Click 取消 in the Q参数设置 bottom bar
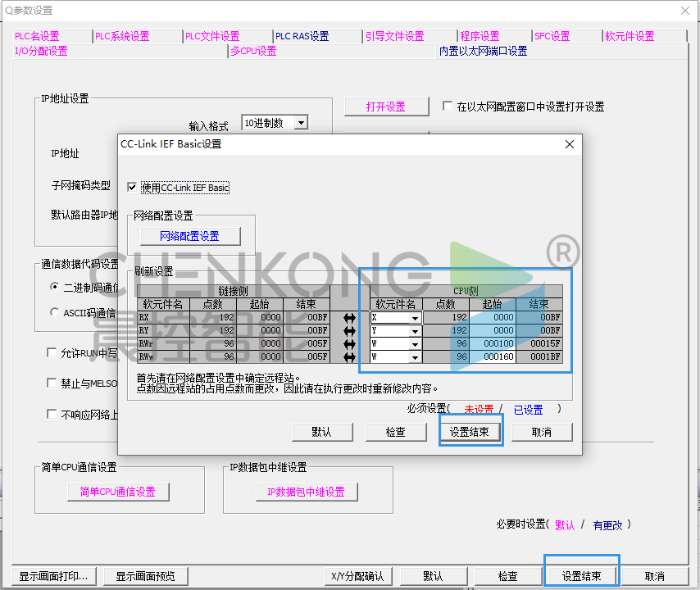 pyautogui.click(x=655, y=576)
